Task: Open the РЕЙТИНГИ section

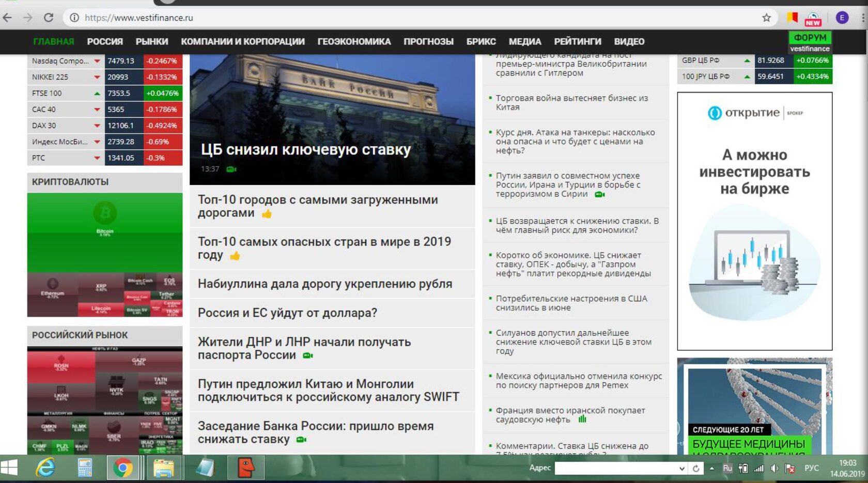Action: (578, 41)
